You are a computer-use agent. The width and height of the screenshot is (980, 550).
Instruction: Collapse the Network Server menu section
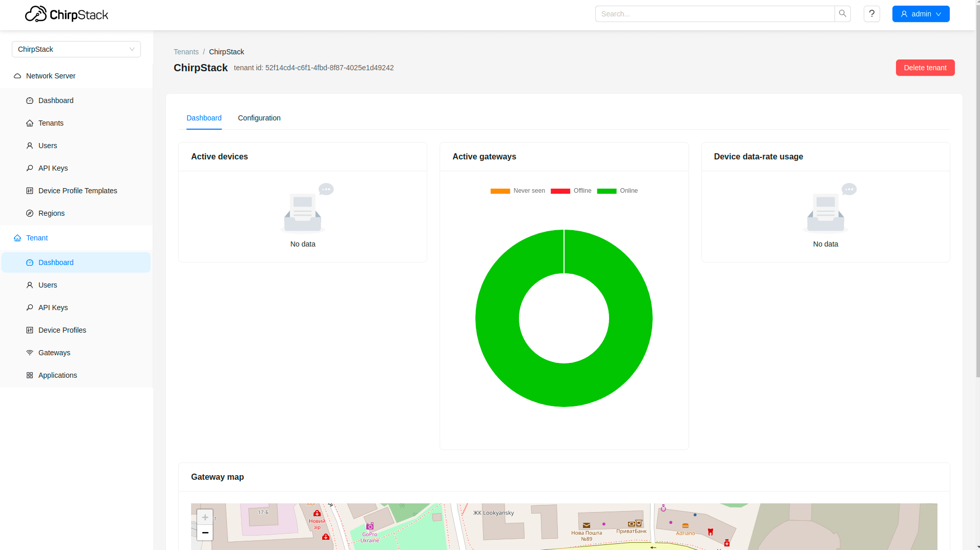point(51,76)
